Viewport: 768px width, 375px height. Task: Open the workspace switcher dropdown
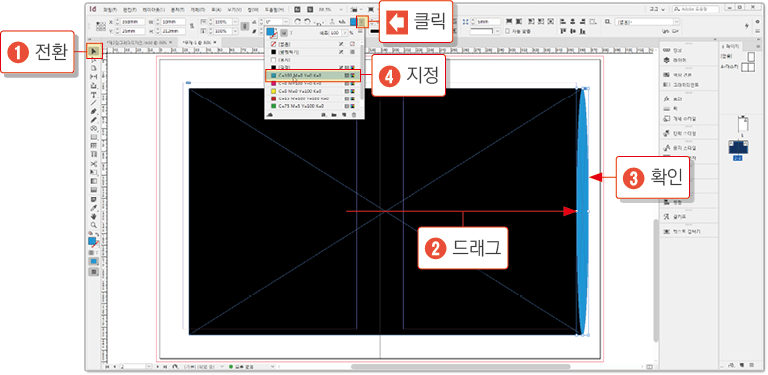click(x=656, y=9)
